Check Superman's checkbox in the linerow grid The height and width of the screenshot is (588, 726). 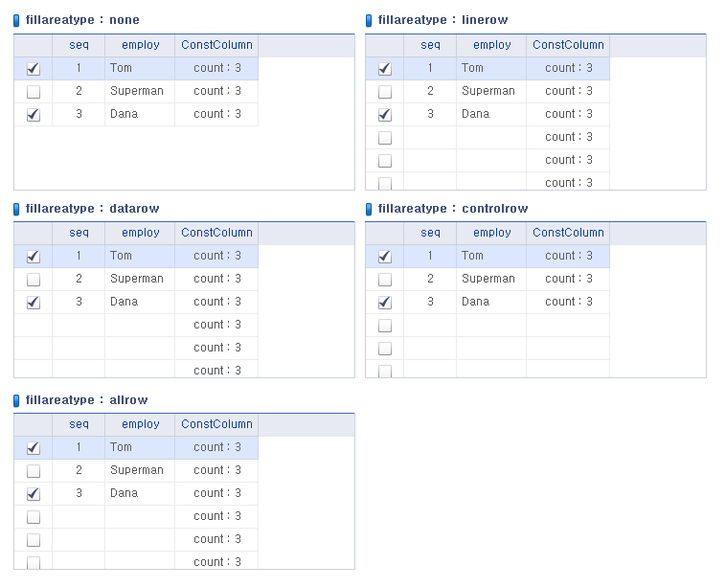click(x=385, y=92)
